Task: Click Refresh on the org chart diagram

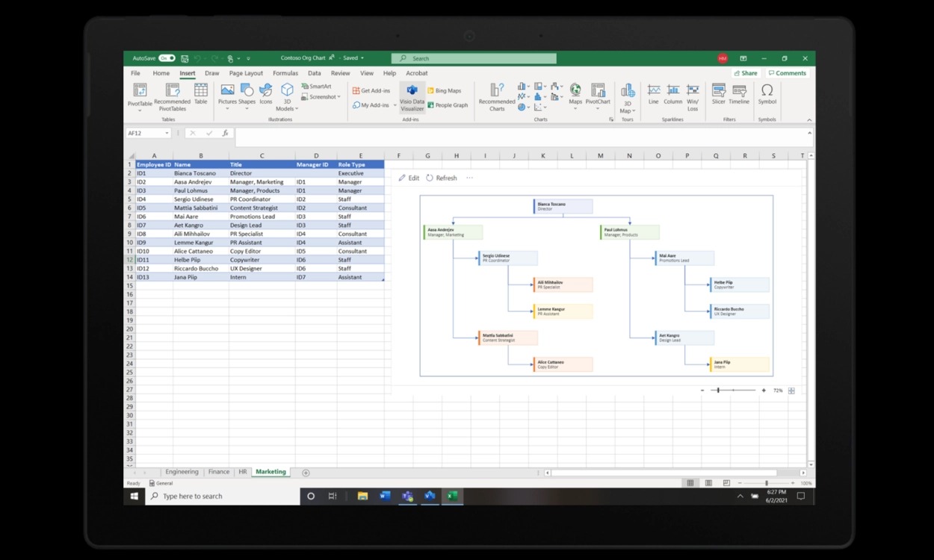Action: tap(442, 178)
